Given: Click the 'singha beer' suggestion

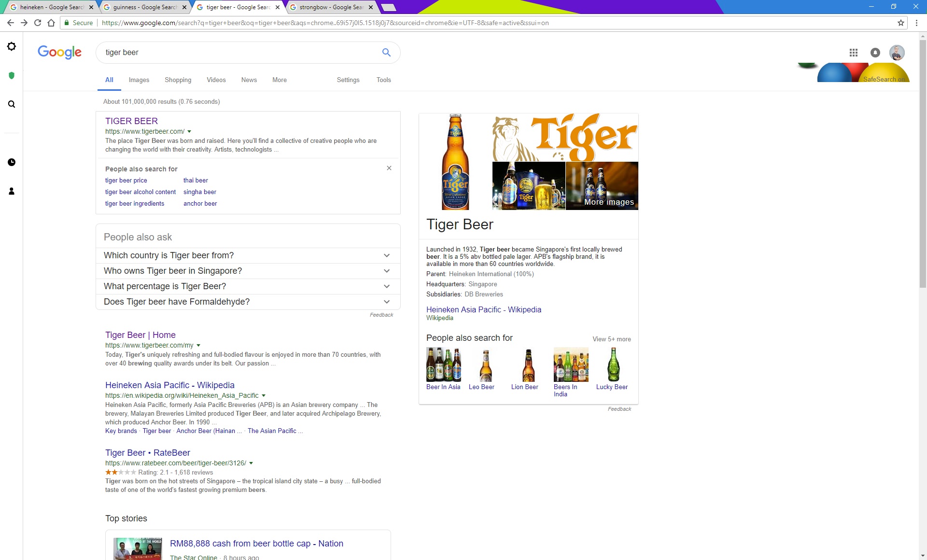Looking at the screenshot, I should tap(200, 192).
